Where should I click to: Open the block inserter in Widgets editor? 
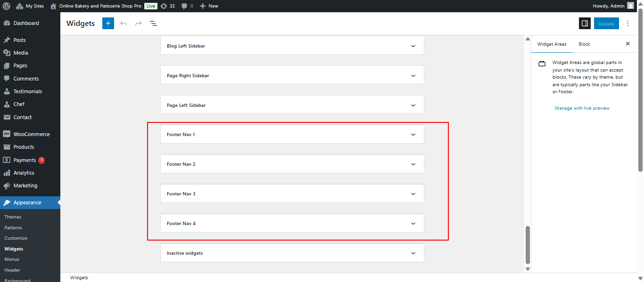pos(108,23)
